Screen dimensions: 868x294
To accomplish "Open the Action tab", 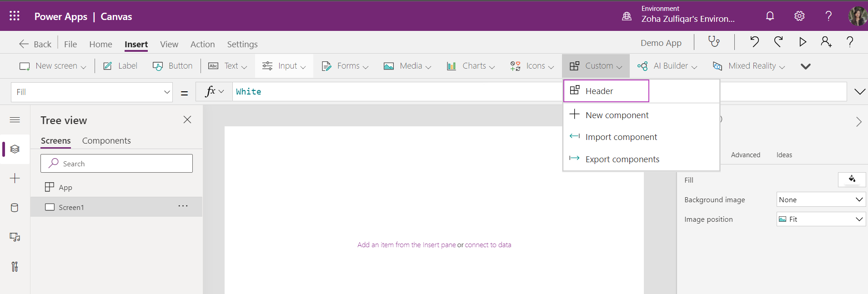I will tap(202, 44).
